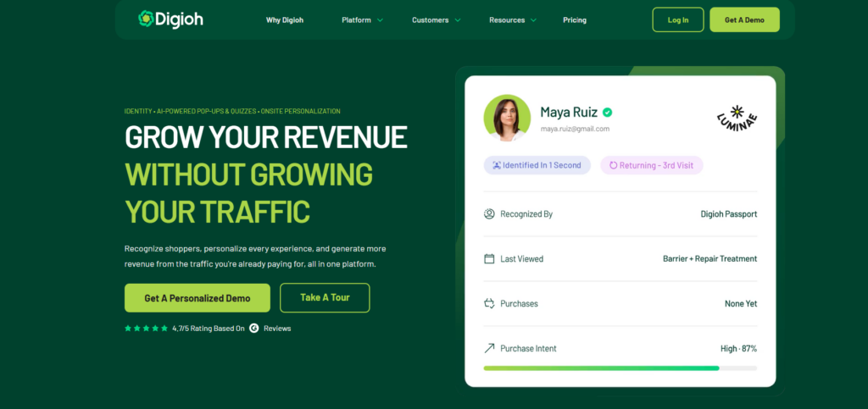Click the Last Viewed calendar icon
The width and height of the screenshot is (868, 409).
489,258
